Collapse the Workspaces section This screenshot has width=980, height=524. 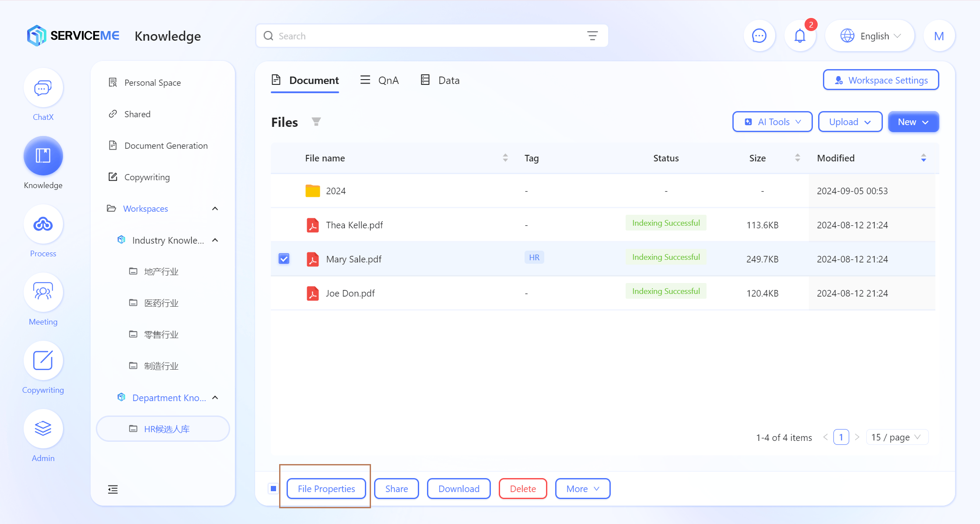click(215, 209)
